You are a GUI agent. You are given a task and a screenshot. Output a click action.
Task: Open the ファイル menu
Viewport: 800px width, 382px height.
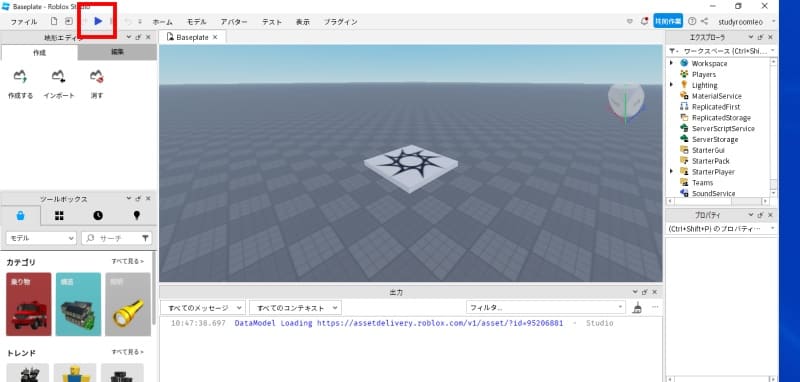click(24, 22)
